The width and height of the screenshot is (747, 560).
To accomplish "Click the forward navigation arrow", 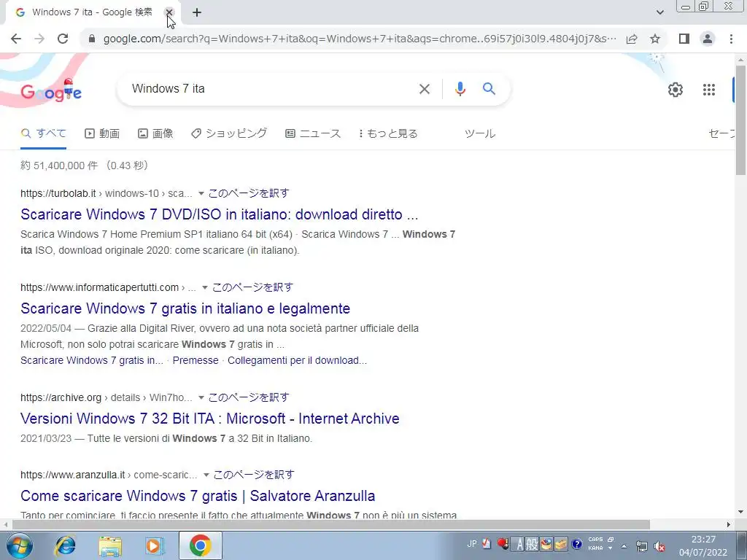I will (x=39, y=39).
